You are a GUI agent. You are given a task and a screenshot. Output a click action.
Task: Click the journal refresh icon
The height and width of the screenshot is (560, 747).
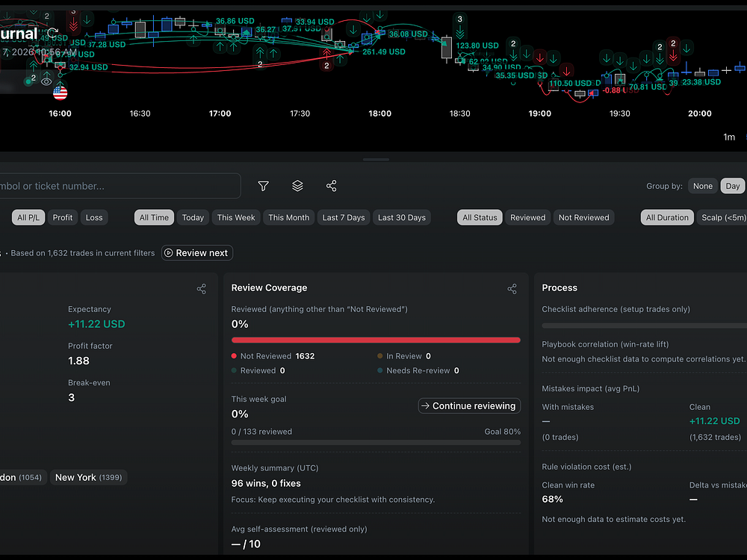tap(53, 34)
